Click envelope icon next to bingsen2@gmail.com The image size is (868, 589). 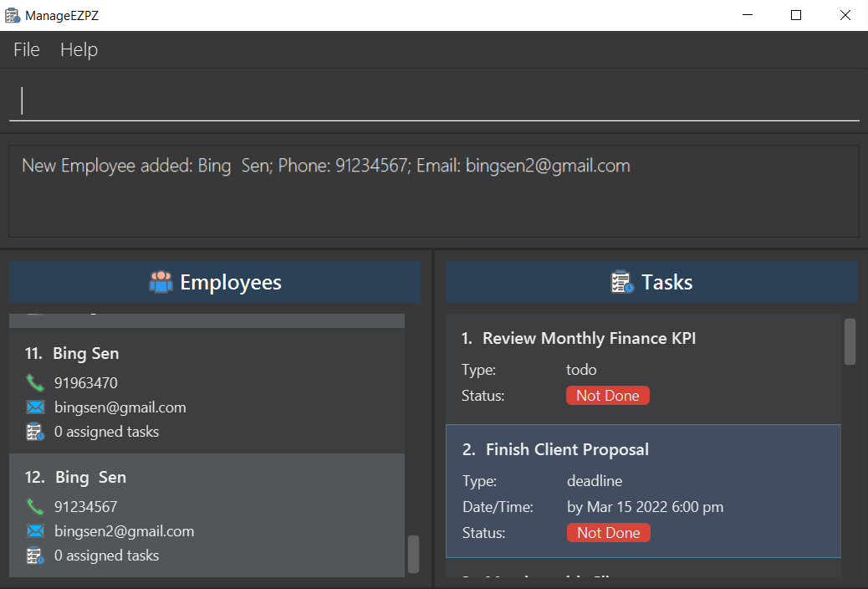coord(35,530)
